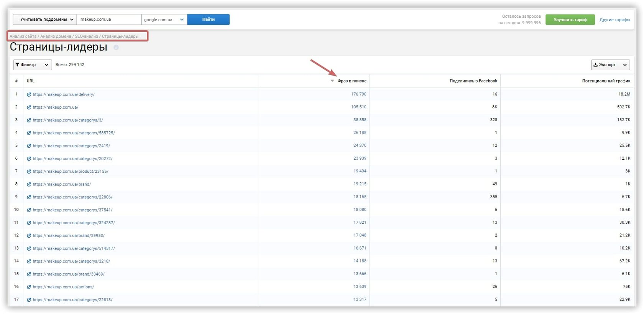The image size is (644, 314).
Task: Click the 182.7K potential traffic value
Action: [624, 120]
